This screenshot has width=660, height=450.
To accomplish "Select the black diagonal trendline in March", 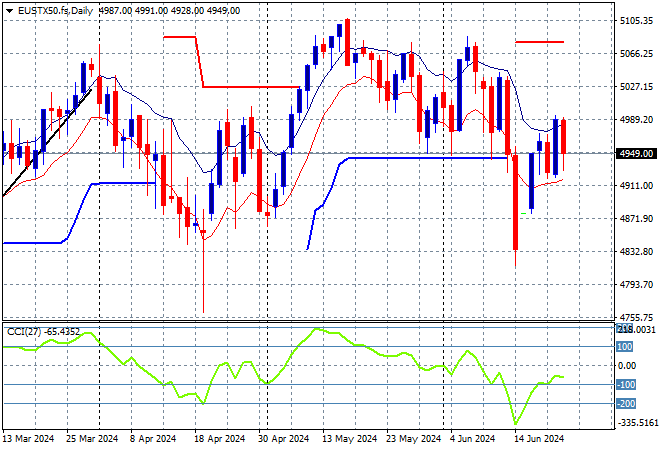I will tap(47, 142).
